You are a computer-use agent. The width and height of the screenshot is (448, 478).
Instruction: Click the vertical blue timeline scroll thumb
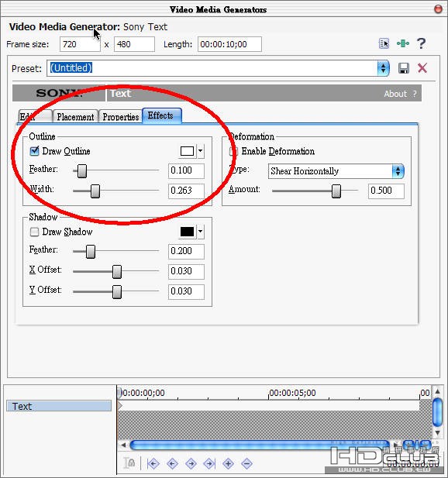[437, 412]
